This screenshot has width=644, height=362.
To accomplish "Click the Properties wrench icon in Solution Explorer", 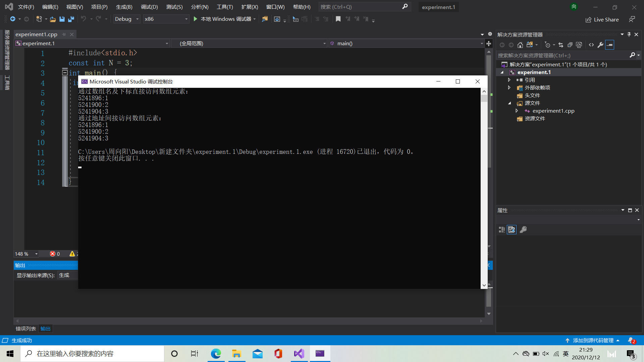I will [600, 45].
